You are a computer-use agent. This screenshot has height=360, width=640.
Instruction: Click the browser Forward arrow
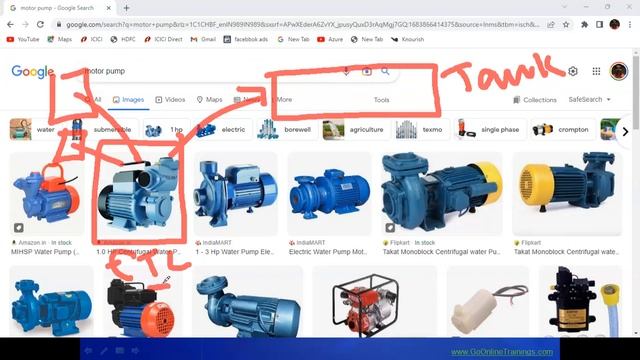(x=25, y=24)
